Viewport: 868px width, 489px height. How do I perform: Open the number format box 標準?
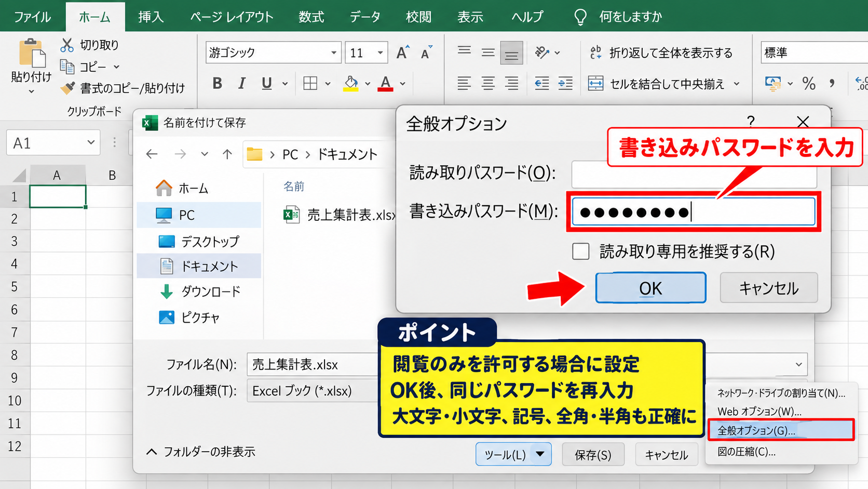pos(814,52)
